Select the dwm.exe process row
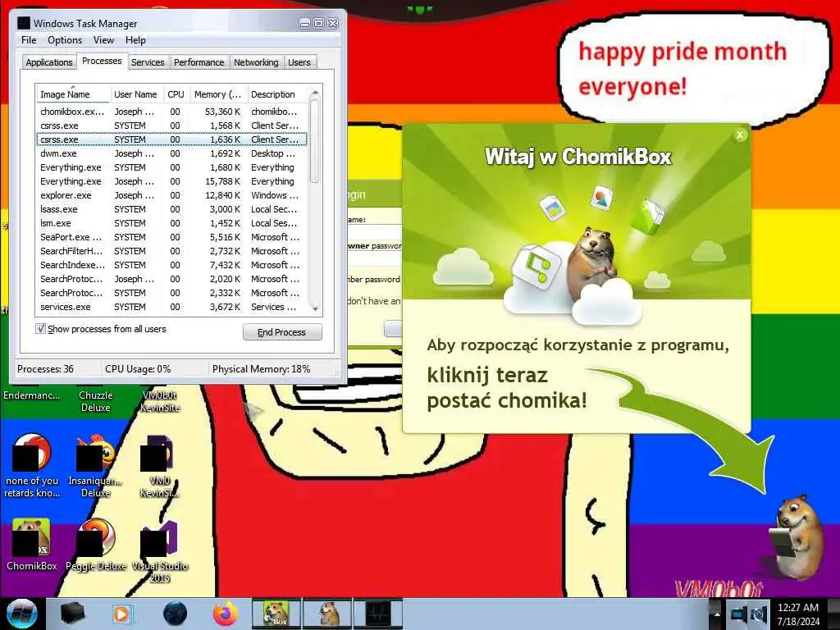The image size is (840, 630). (171, 153)
